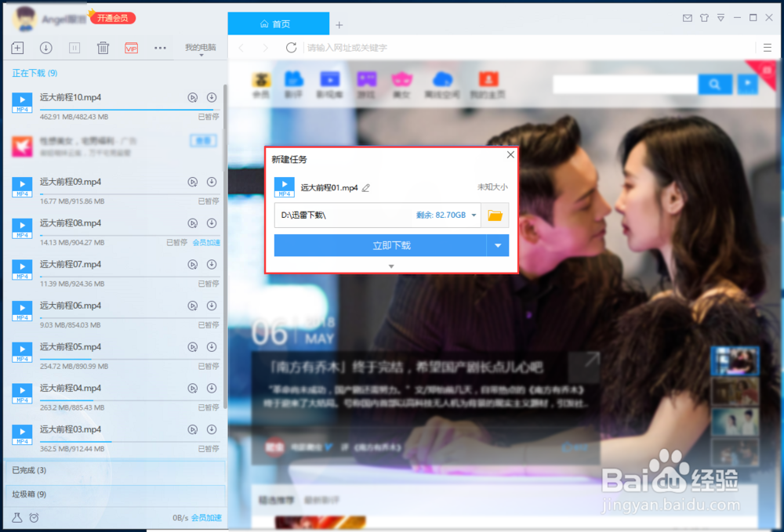Resume download icon for 远大前程07.mp4
Image resolution: width=784 pixels, height=532 pixels.
pos(212,264)
